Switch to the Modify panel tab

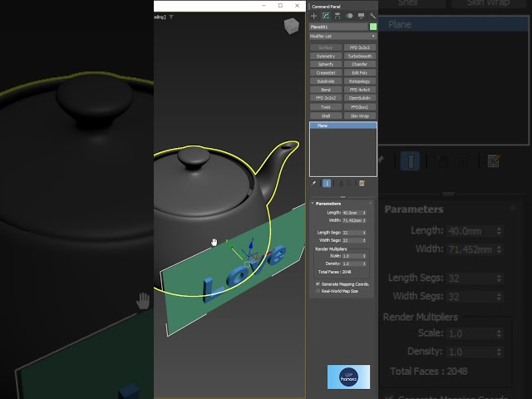326,16
